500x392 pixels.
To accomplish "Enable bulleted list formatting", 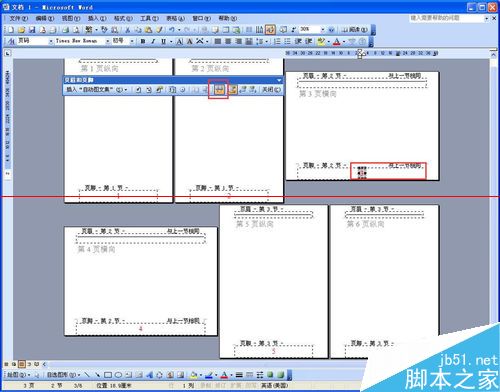I will [287, 41].
